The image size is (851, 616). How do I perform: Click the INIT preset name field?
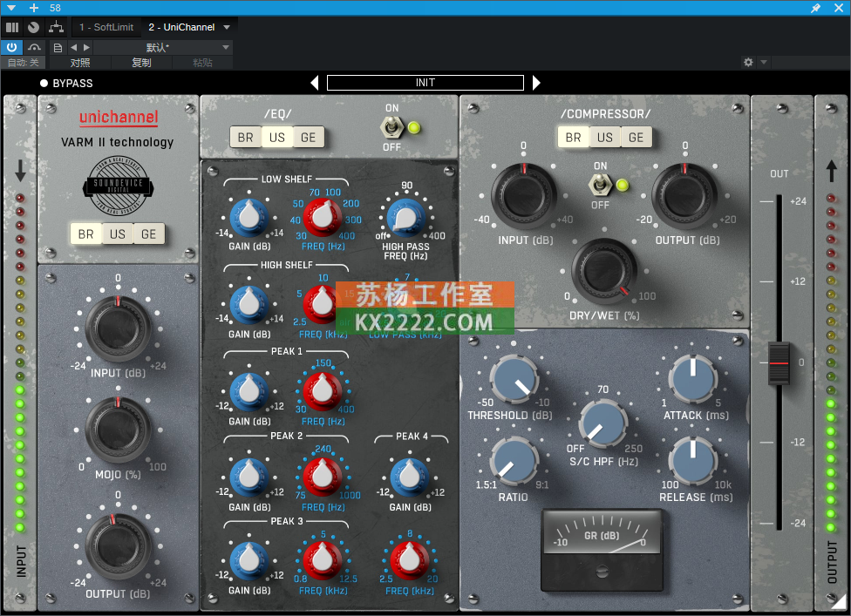pos(425,83)
